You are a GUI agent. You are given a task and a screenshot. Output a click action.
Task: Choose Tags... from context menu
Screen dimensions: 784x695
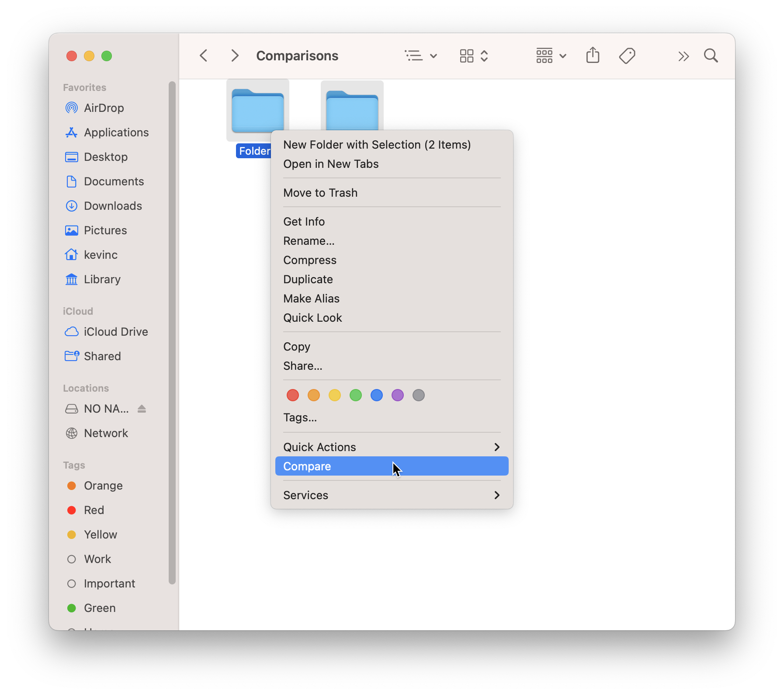coord(392,417)
